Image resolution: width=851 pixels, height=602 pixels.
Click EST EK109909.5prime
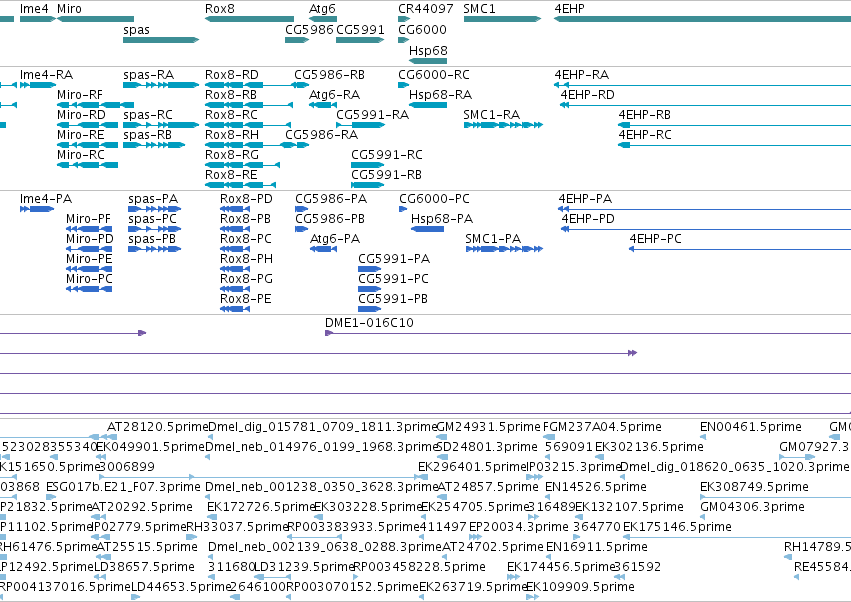580,587
